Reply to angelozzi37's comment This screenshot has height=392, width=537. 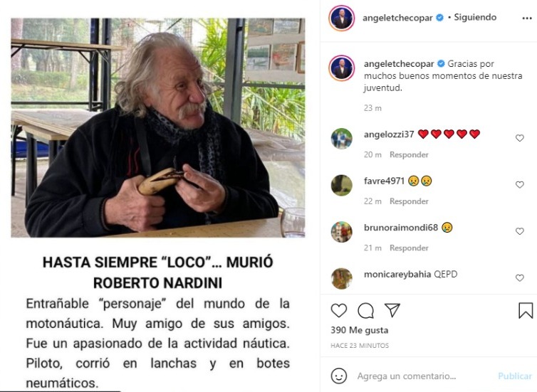(409, 154)
